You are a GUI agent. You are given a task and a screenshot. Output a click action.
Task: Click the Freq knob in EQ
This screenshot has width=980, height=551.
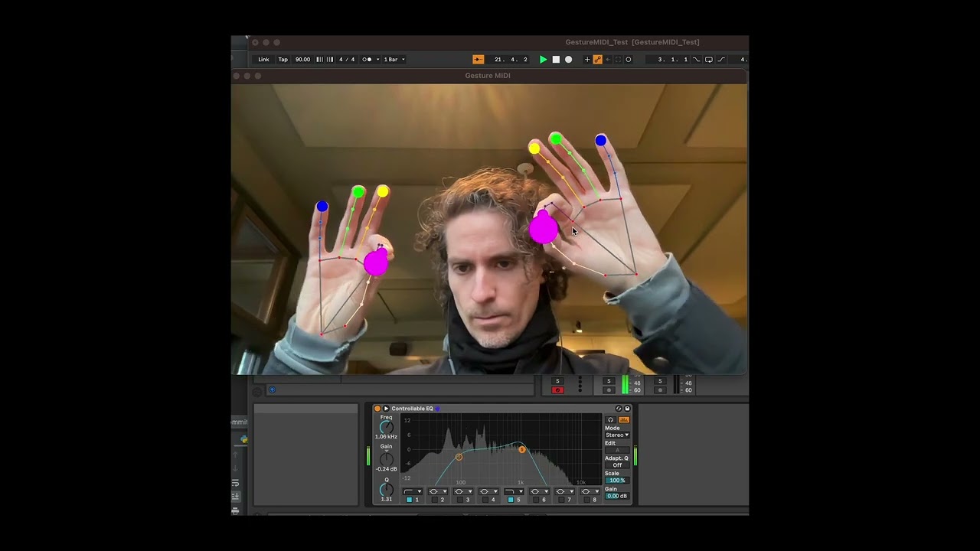click(386, 428)
